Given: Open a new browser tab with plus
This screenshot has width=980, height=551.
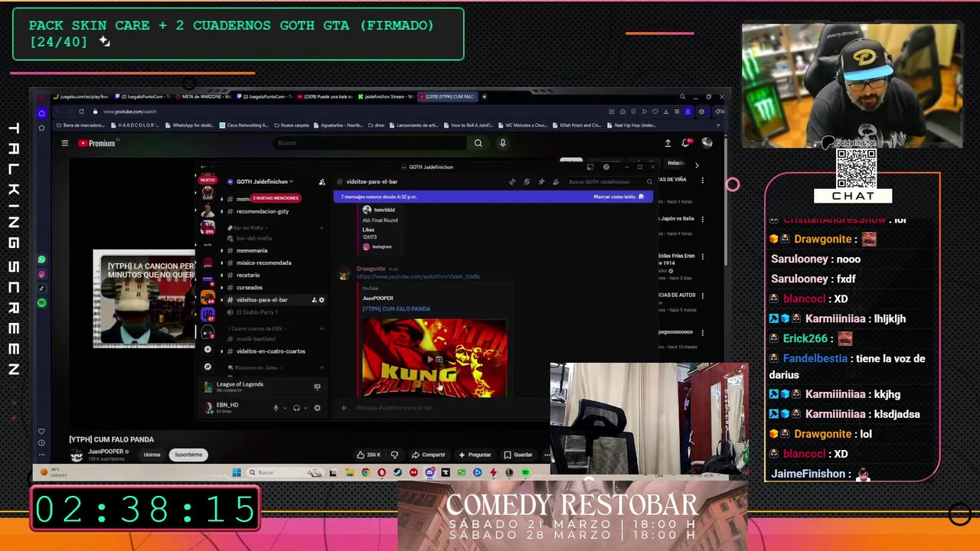Looking at the screenshot, I should [x=484, y=96].
